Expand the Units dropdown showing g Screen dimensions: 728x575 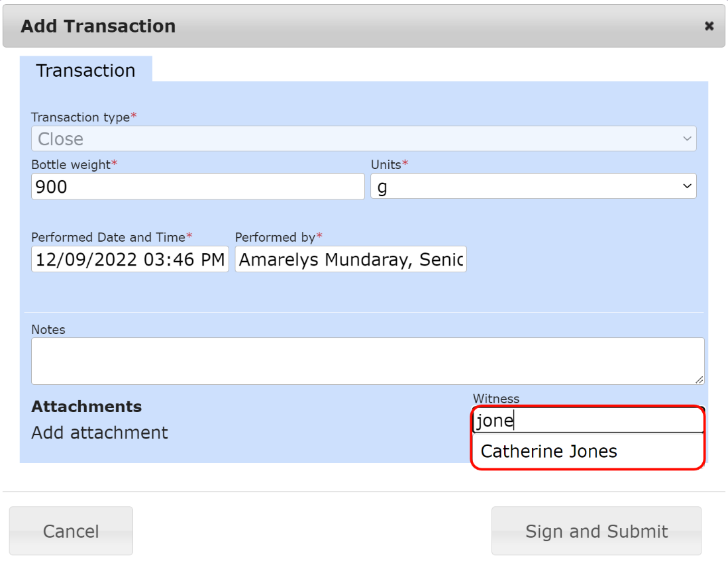tap(533, 187)
